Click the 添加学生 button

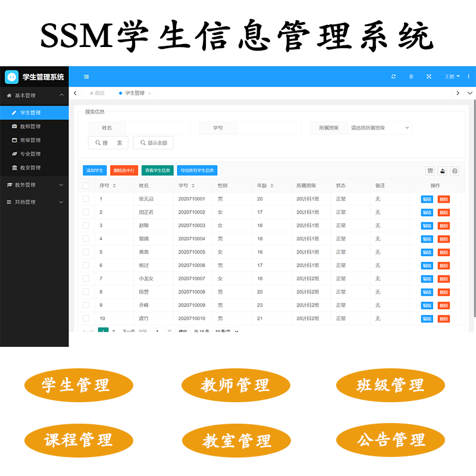pos(96,170)
